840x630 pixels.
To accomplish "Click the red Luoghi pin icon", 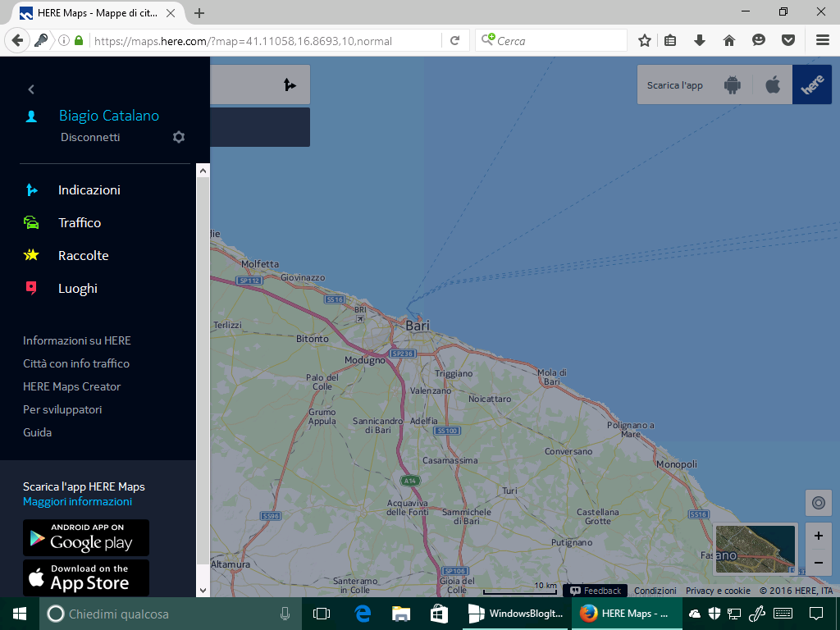I will 32,288.
